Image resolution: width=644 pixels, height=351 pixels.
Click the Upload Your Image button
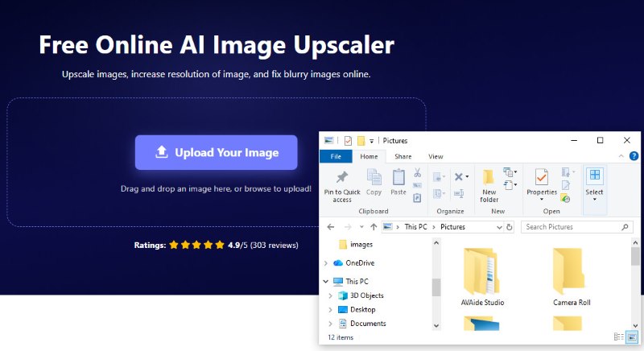tap(216, 152)
